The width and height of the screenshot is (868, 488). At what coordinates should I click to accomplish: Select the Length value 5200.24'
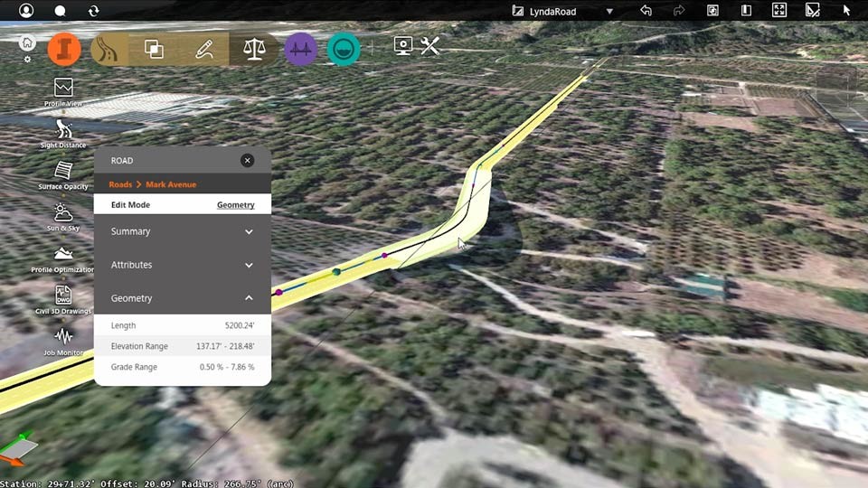[239, 325]
